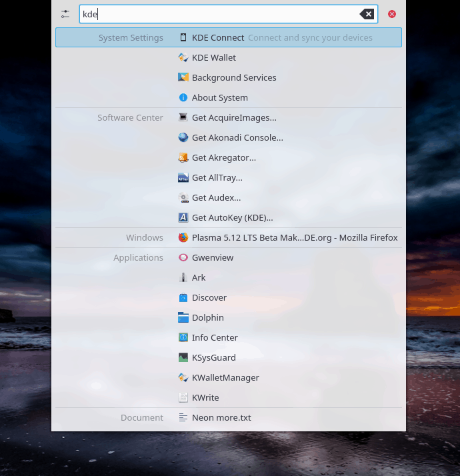The image size is (460, 476).
Task: Click the KWalletManager icon
Action: (183, 377)
